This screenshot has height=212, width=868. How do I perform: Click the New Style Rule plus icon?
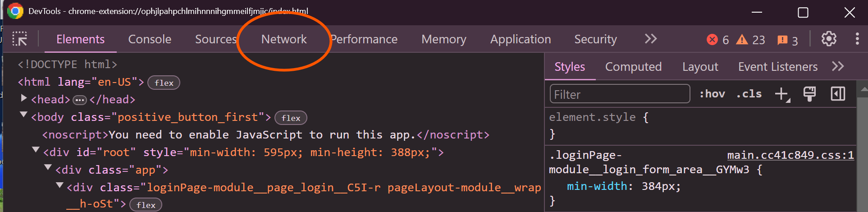point(782,94)
